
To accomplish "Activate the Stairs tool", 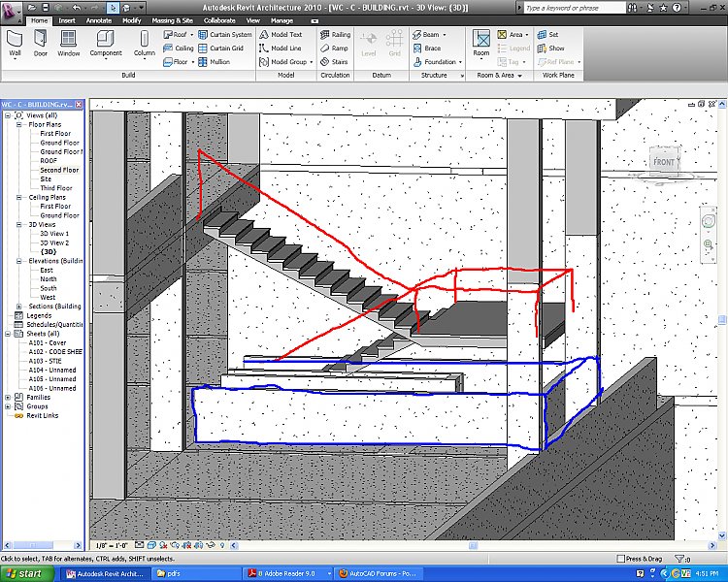I will click(x=334, y=62).
